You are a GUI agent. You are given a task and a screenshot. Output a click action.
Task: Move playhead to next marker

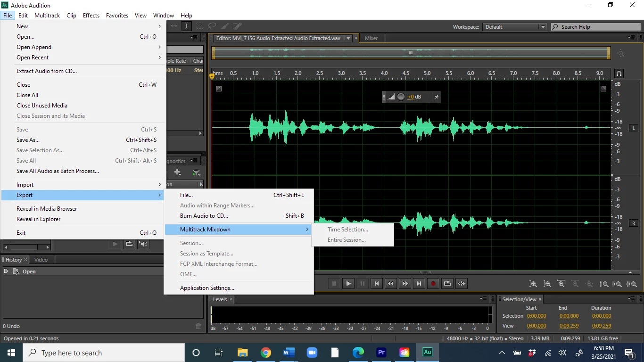[x=419, y=283]
